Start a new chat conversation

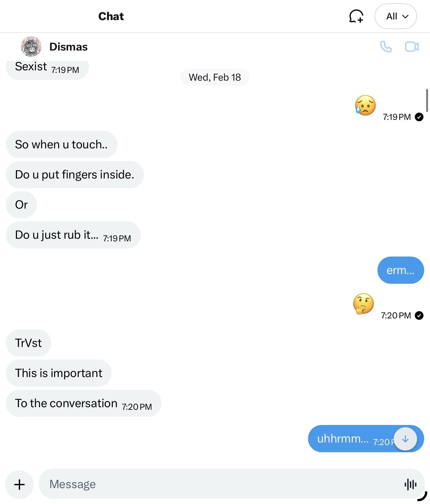tap(356, 16)
